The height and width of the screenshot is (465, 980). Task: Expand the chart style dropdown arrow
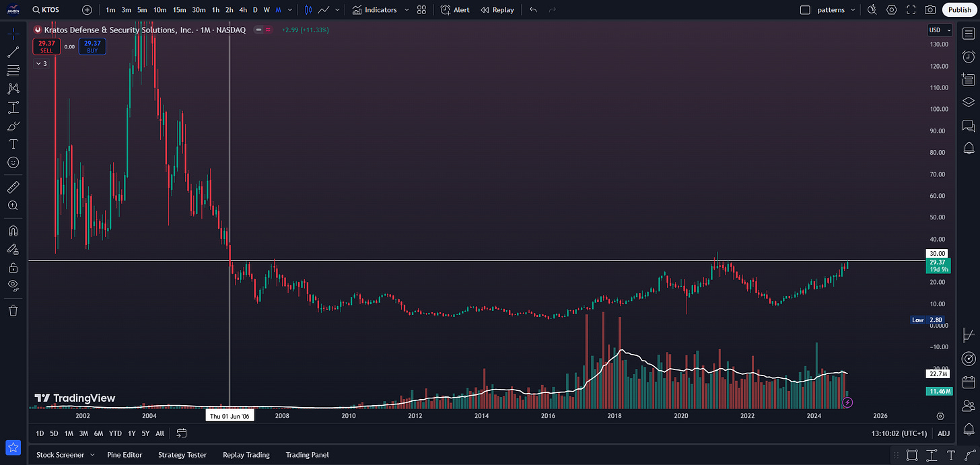pos(337,10)
